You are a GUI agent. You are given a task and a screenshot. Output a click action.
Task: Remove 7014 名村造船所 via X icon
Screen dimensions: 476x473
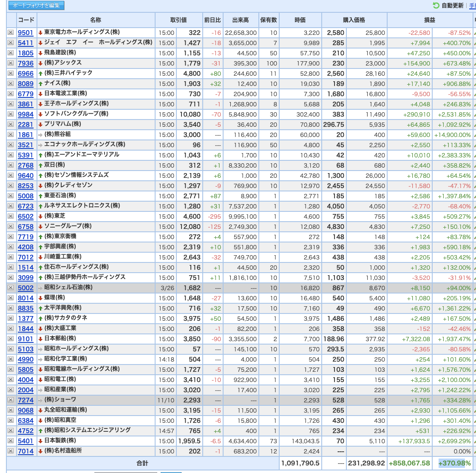click(x=11, y=451)
